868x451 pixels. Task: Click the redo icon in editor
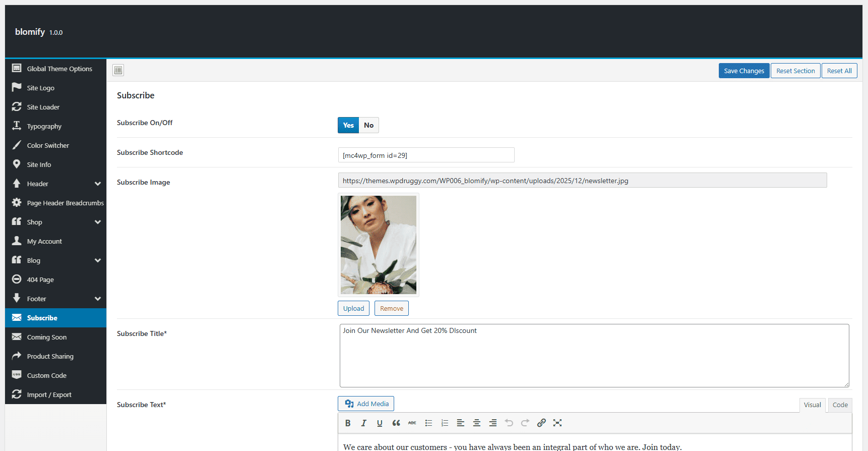[x=525, y=423]
